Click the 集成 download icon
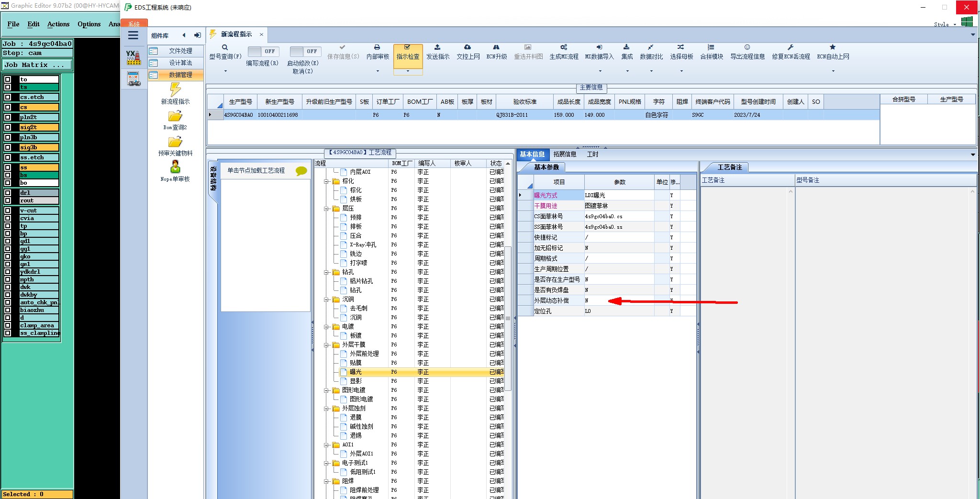Image resolution: width=980 pixels, height=499 pixels. 626,47
